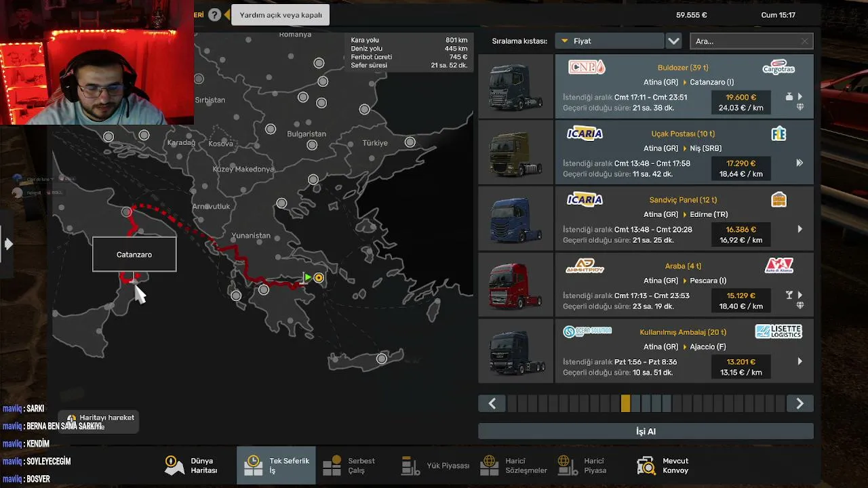Click the city marker right of Türkiye label

point(410,142)
